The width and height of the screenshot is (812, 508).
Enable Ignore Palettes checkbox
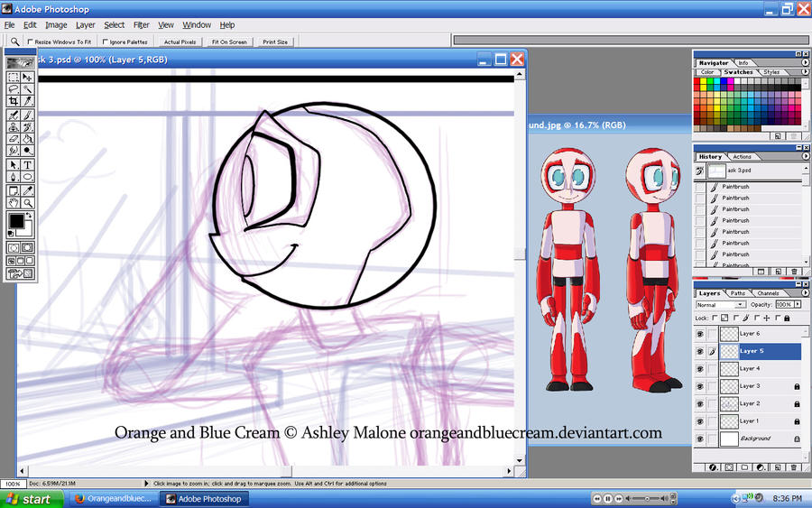pyautogui.click(x=106, y=42)
